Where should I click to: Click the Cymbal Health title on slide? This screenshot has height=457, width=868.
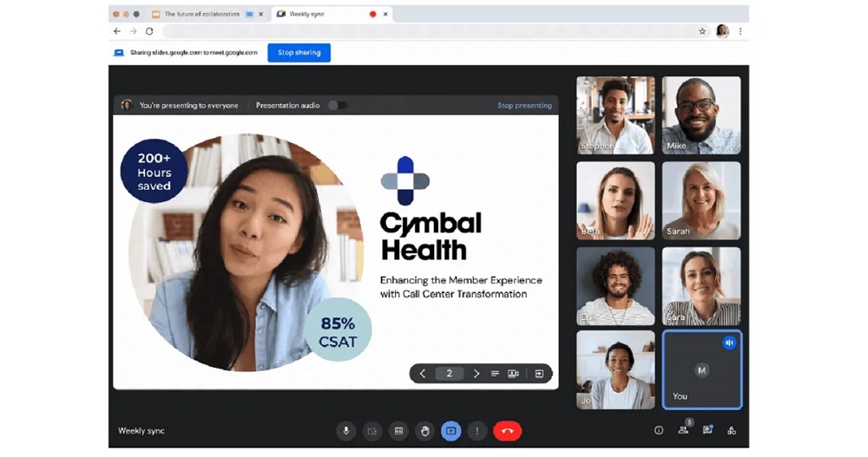pos(431,236)
